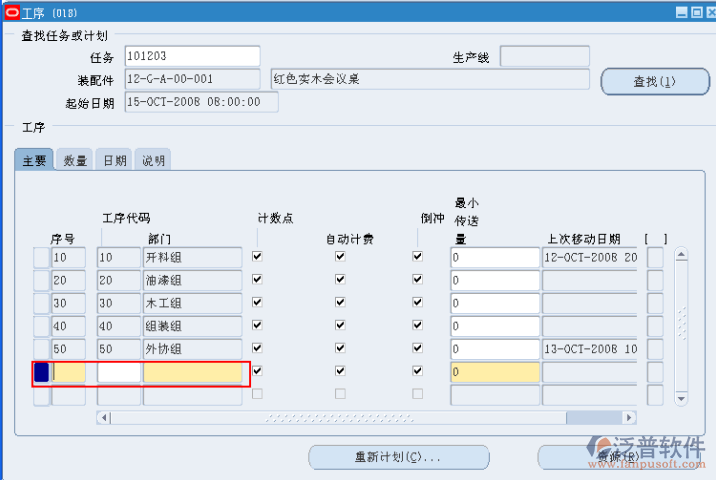This screenshot has height=480, width=716.
Task: Toggle 倒冲 checkbox in new highlighted row
Action: (x=417, y=371)
